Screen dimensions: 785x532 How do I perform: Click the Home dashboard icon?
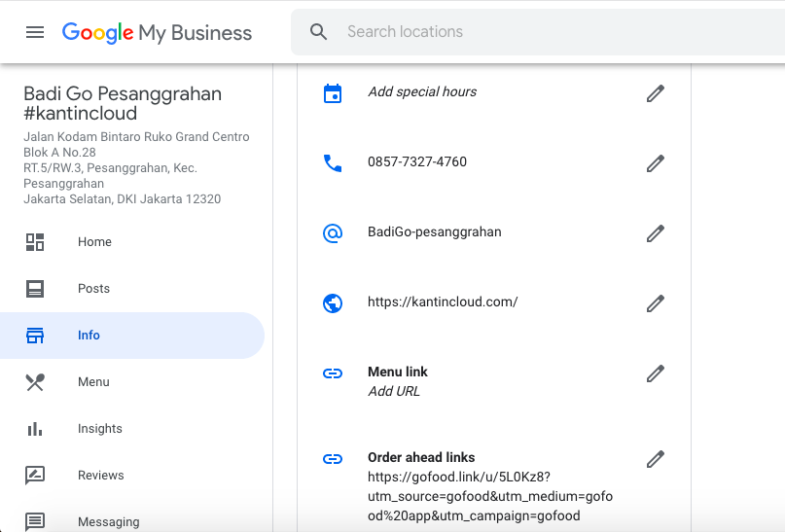35,242
